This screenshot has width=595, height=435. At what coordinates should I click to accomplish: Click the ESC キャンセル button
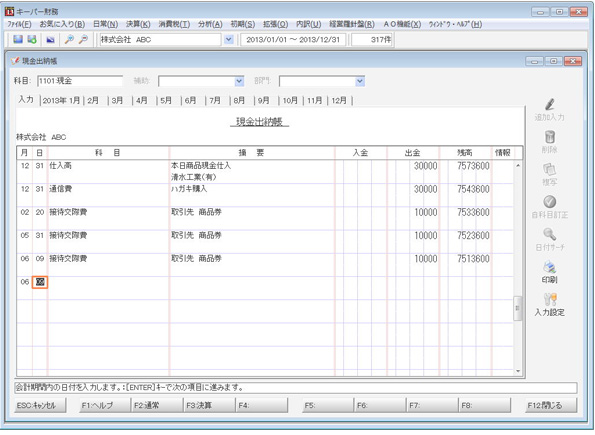pyautogui.click(x=40, y=405)
